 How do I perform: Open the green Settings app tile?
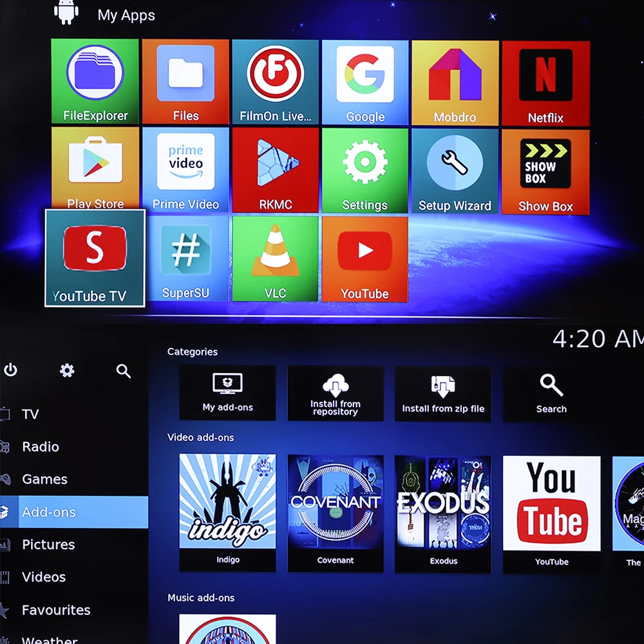(x=365, y=171)
